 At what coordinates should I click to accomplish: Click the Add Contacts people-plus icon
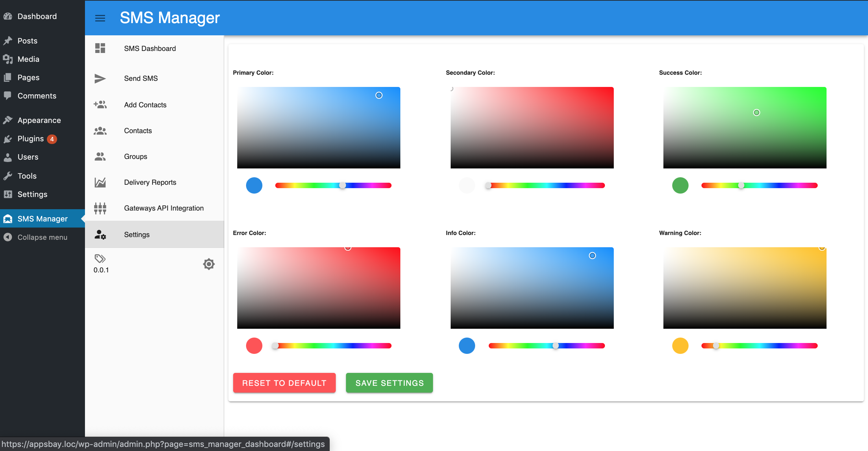pyautogui.click(x=100, y=105)
